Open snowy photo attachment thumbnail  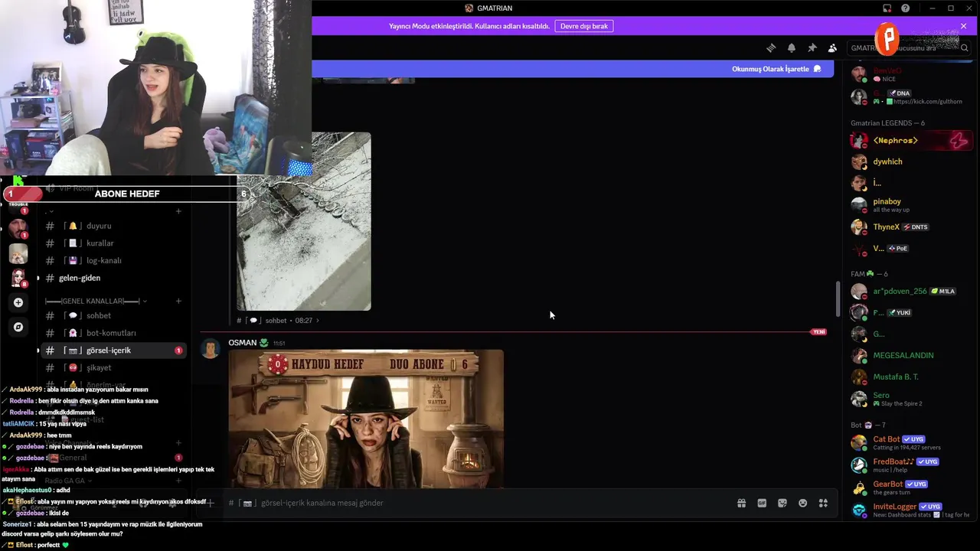(303, 221)
